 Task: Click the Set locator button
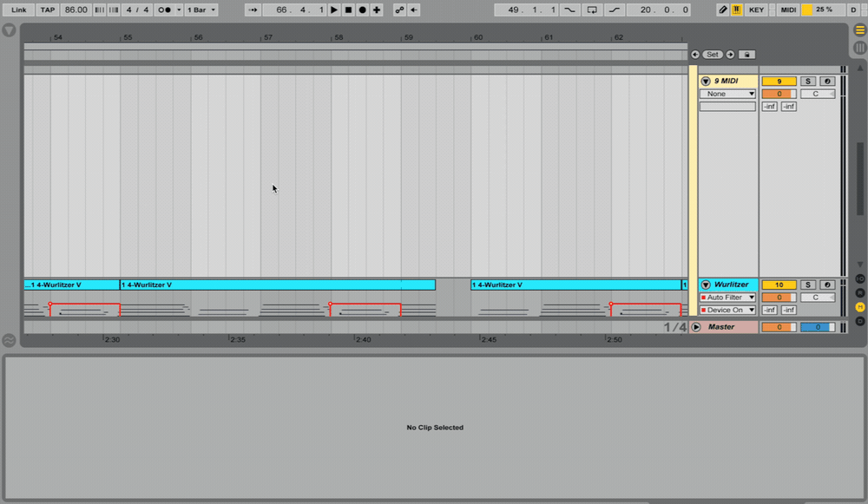(x=713, y=54)
